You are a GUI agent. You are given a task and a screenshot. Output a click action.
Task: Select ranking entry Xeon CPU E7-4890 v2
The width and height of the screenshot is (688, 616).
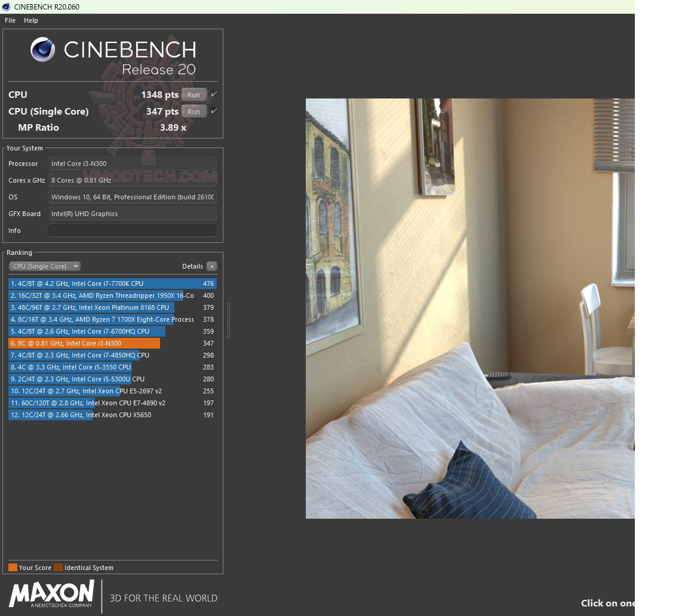tap(112, 403)
